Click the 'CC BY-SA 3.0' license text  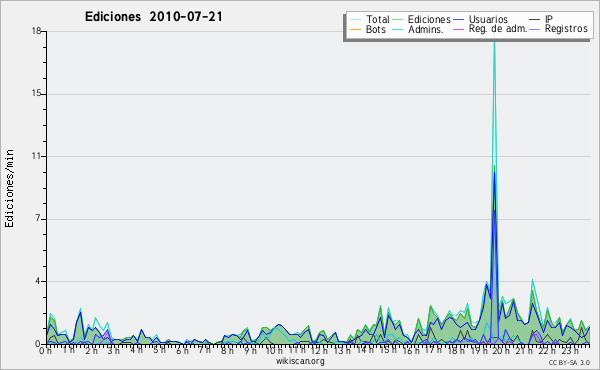(x=569, y=362)
